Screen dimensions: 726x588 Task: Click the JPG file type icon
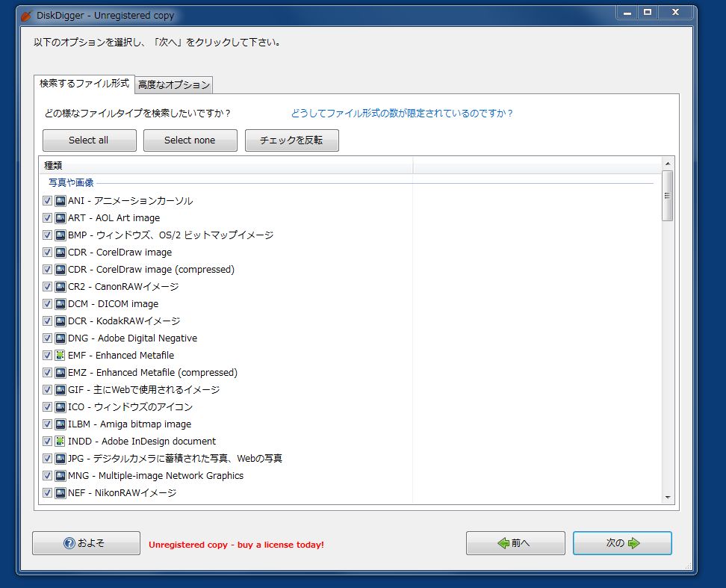point(60,458)
